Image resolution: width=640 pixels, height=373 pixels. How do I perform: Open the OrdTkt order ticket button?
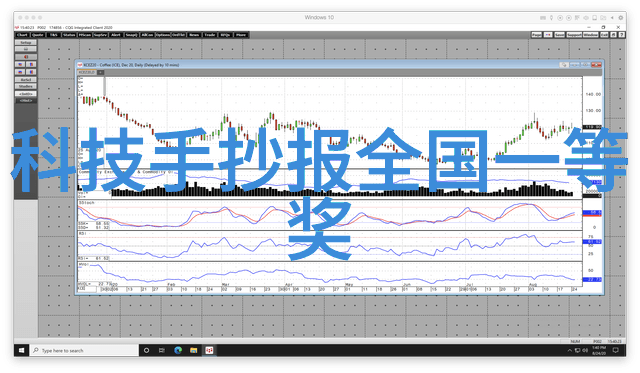[x=178, y=35]
